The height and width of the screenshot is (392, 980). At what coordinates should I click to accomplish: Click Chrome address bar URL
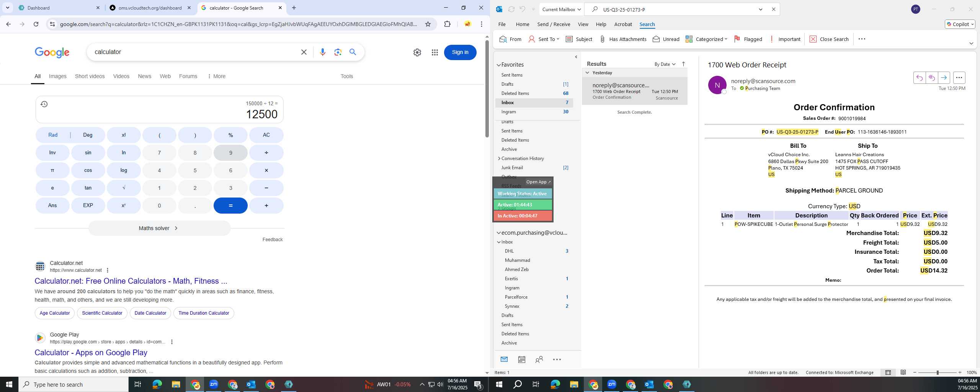click(x=238, y=24)
